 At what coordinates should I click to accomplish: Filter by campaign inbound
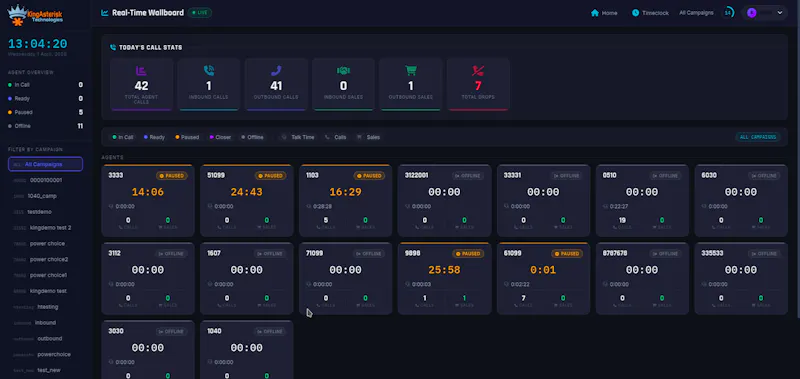(45, 322)
